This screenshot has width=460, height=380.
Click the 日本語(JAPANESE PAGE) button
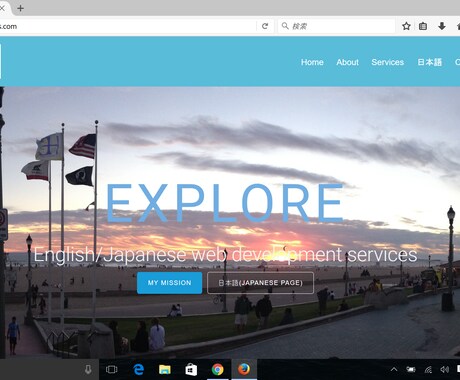[260, 283]
